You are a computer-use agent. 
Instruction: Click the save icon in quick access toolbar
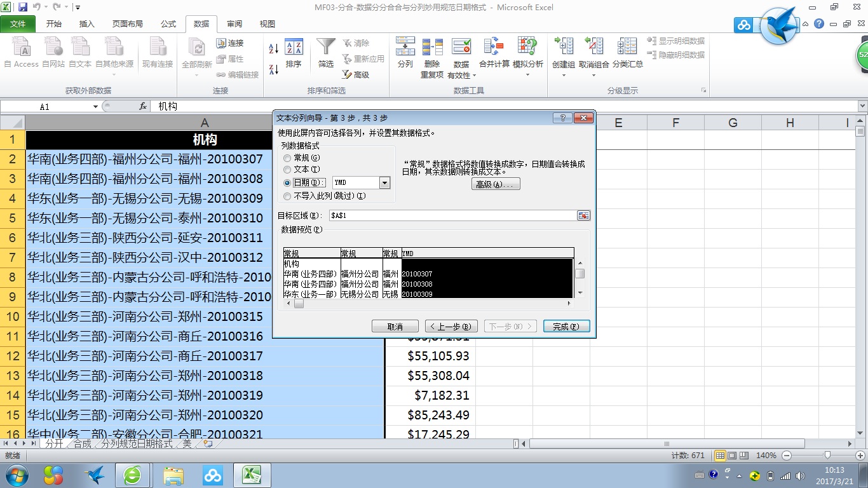point(22,8)
